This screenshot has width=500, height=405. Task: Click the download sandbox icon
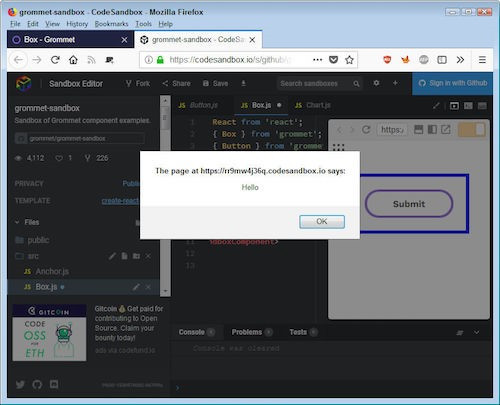click(x=243, y=83)
